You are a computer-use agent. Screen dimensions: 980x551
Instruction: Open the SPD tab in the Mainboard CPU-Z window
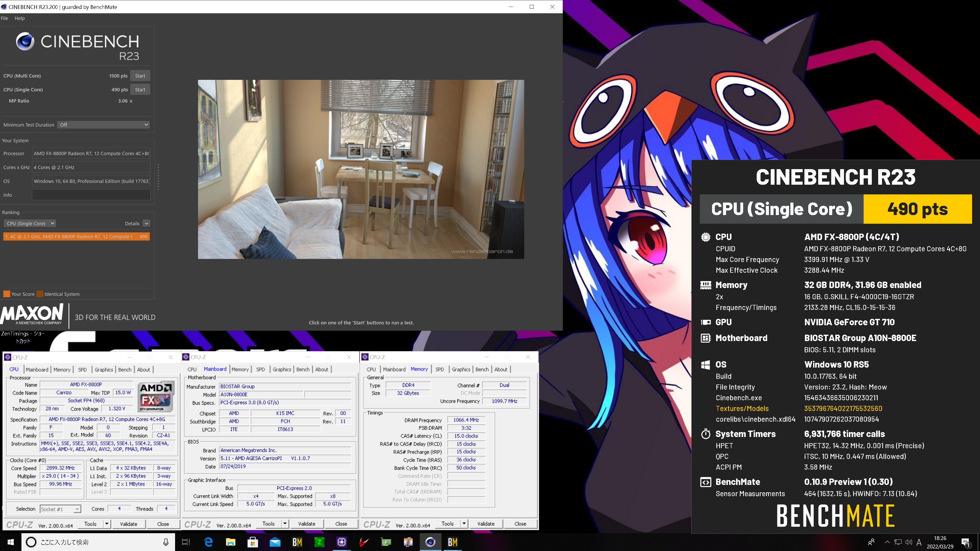click(x=261, y=369)
